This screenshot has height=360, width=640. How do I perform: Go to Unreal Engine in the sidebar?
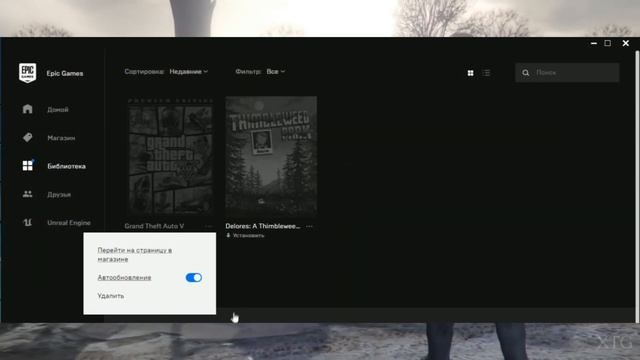tap(69, 223)
